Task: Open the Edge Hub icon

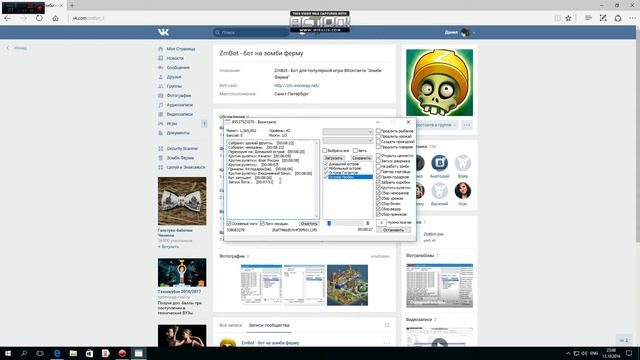Action: tap(588, 18)
